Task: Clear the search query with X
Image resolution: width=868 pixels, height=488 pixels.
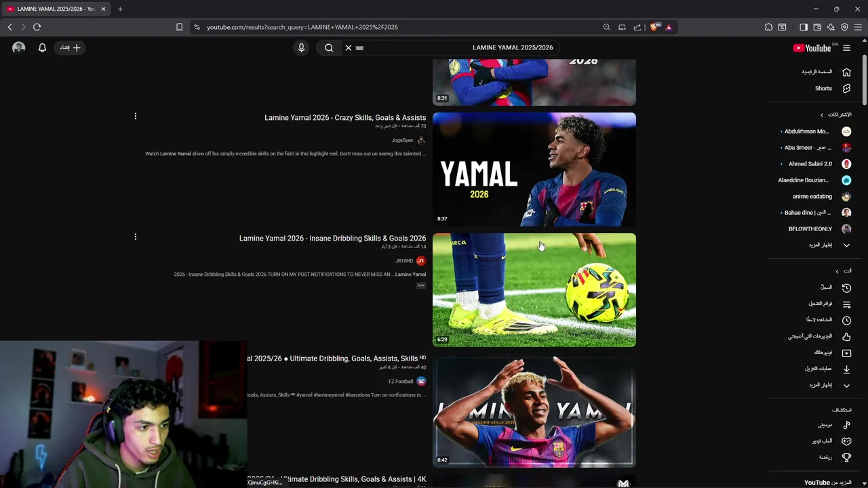Action: coord(348,47)
